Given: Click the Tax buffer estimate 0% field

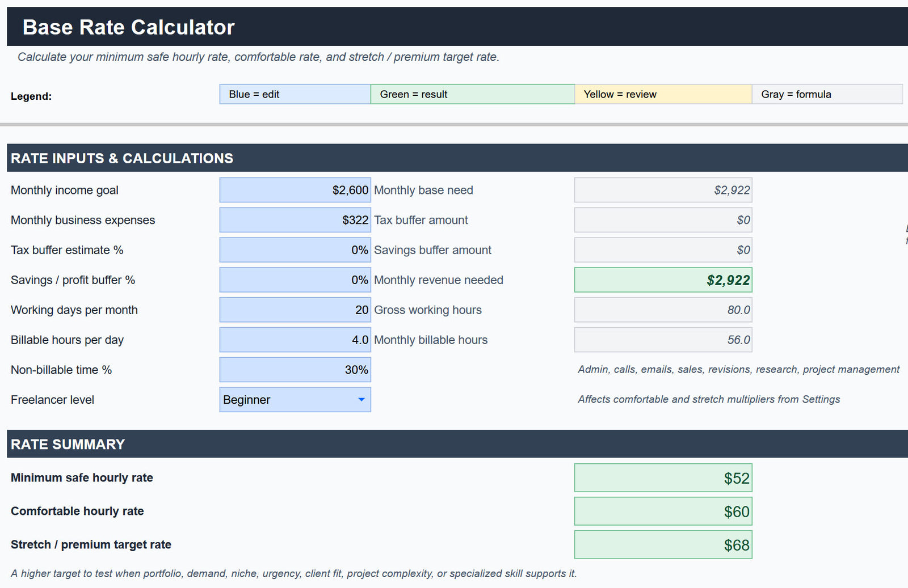Looking at the screenshot, I should (295, 250).
